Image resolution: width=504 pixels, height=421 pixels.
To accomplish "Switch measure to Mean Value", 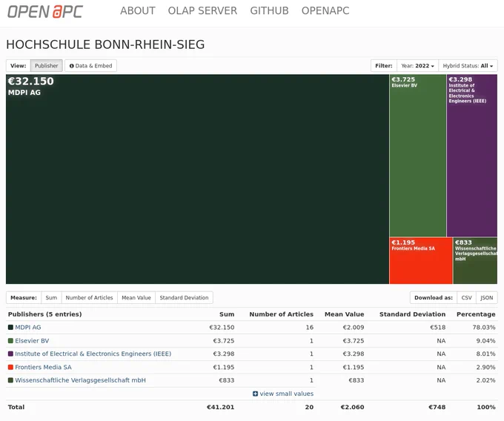I will 136,298.
